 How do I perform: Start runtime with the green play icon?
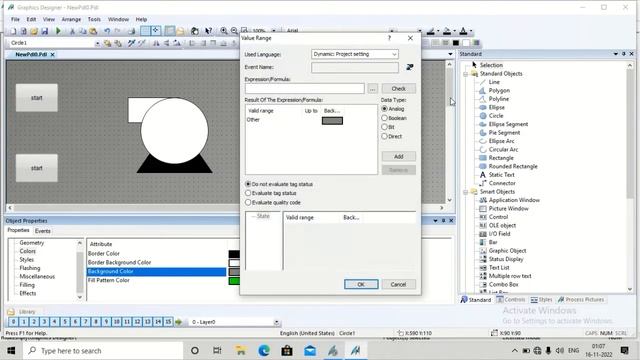click(x=58, y=31)
